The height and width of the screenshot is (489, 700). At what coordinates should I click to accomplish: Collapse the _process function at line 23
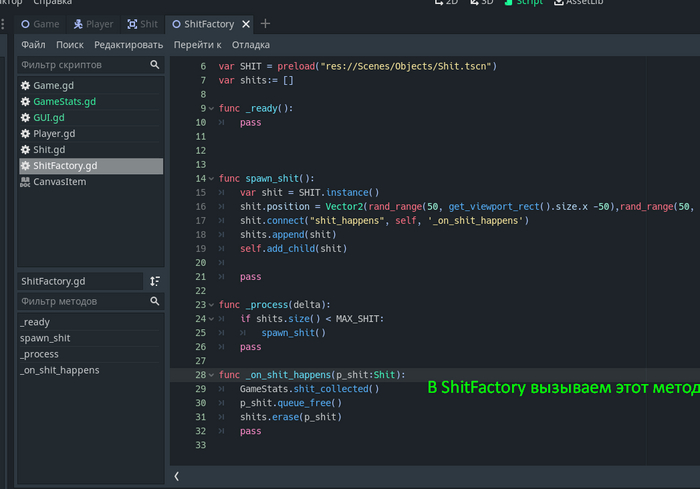211,304
